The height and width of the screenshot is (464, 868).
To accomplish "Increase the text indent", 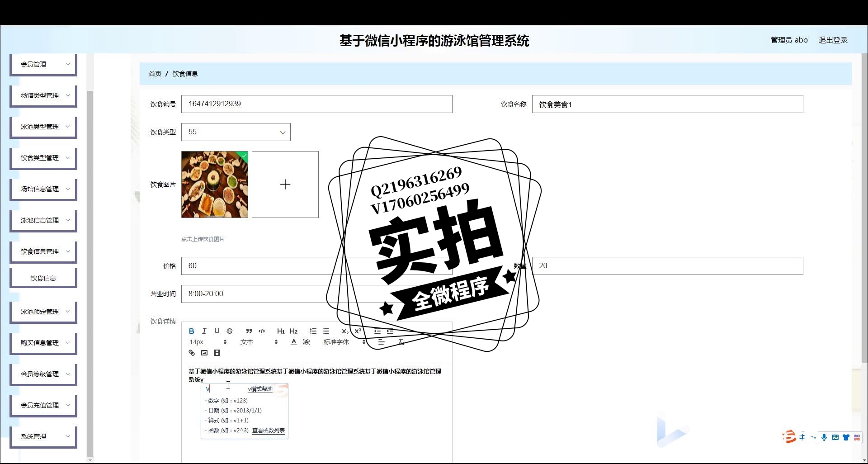I will point(390,331).
